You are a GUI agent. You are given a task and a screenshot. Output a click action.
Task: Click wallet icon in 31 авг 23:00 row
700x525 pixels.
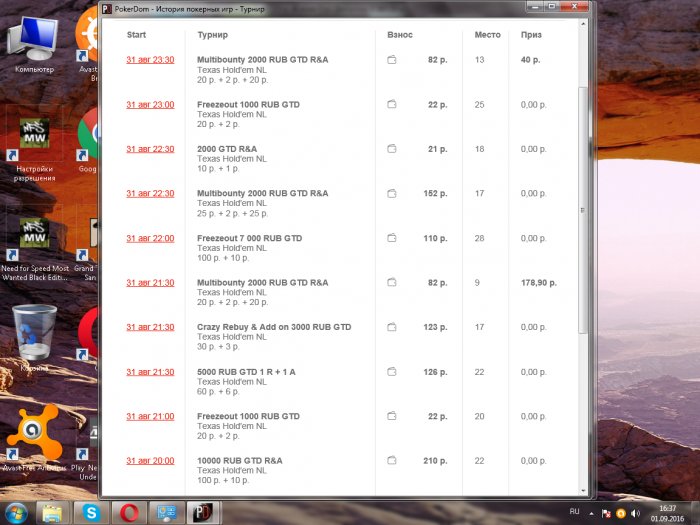pyautogui.click(x=392, y=104)
